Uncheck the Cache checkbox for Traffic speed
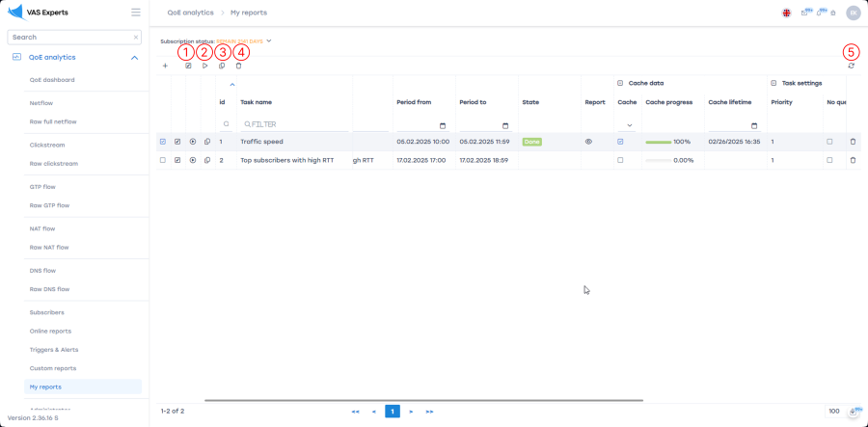Viewport: 868px width, 427px height. point(620,142)
